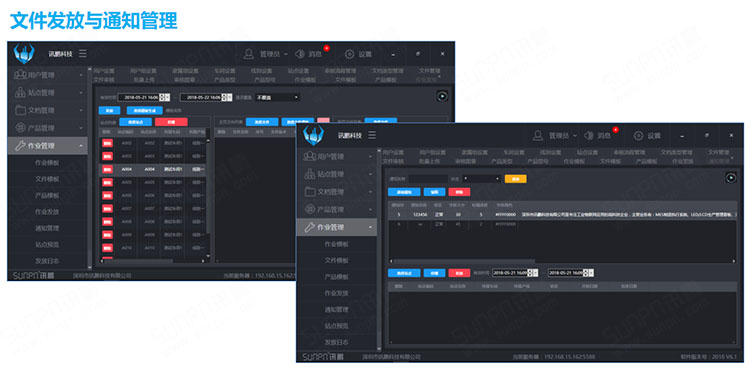This screenshot has height=377, width=750.
Task: Expand 用户管理 in the front window sidebar
Action: 337,156
